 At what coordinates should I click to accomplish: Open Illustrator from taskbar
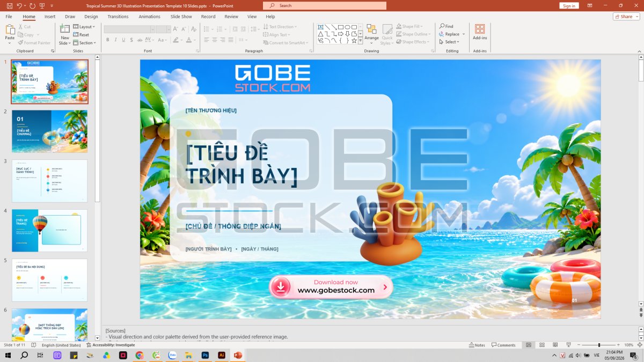[221, 355]
